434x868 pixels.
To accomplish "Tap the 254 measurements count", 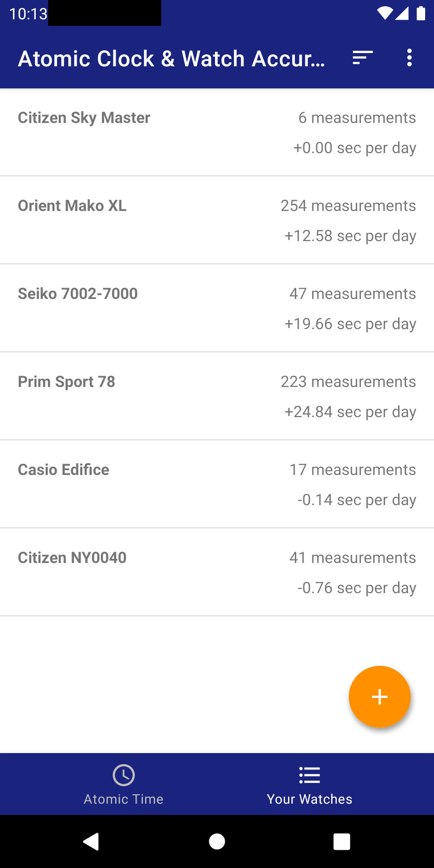I will (x=348, y=206).
